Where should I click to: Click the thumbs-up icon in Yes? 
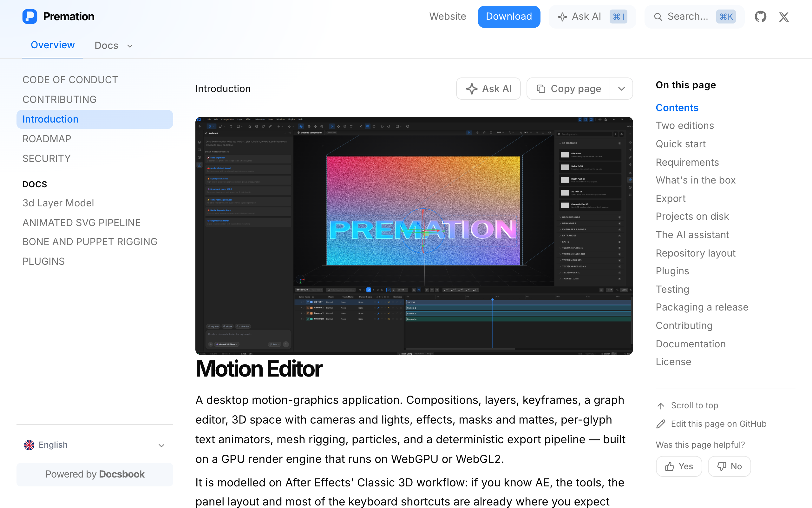click(x=669, y=466)
